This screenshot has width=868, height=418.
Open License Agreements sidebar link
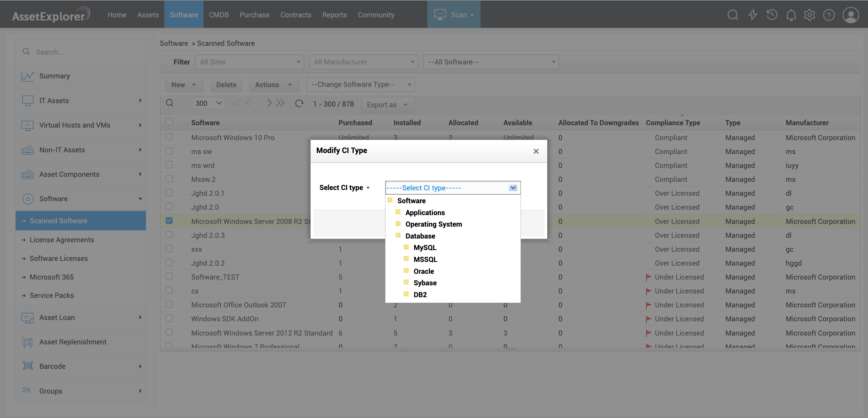pyautogui.click(x=62, y=240)
